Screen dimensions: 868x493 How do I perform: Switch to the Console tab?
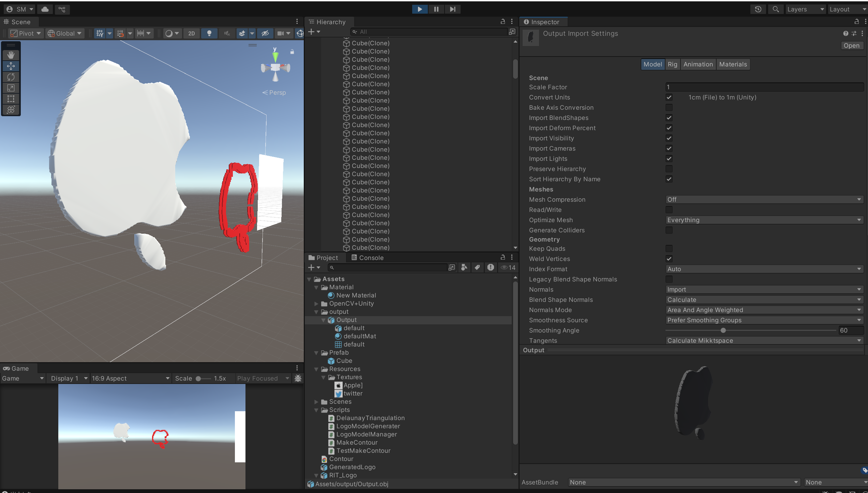coord(368,258)
